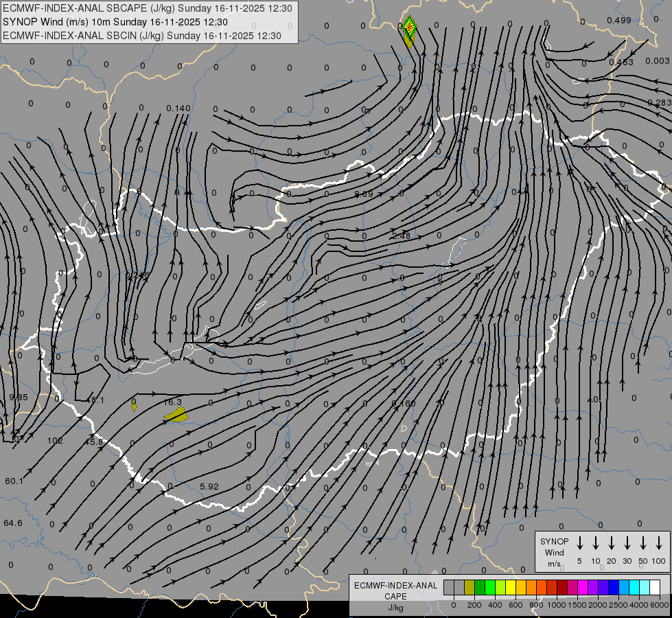Viewport: 672px width, 618px height.
Task: Click the map value 64.6
Action: coord(13,523)
